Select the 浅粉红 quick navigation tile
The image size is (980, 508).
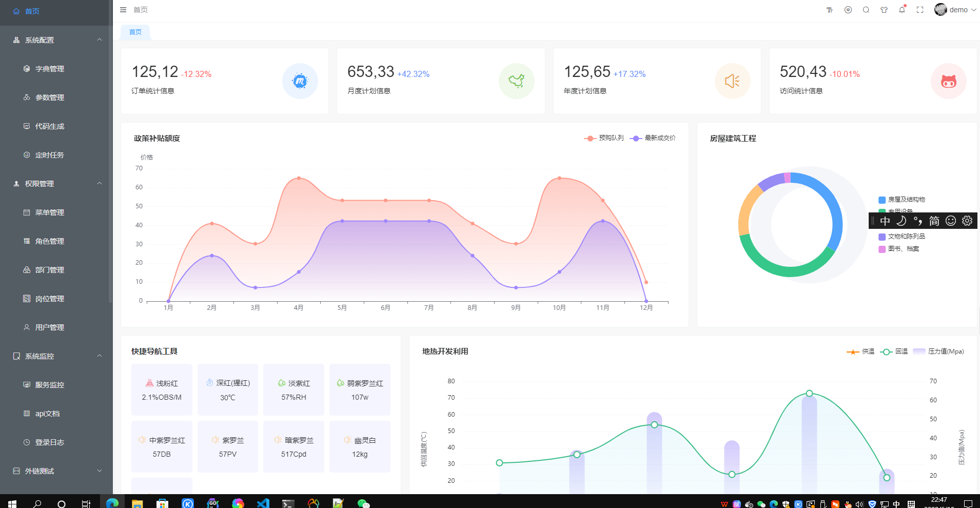tap(162, 389)
